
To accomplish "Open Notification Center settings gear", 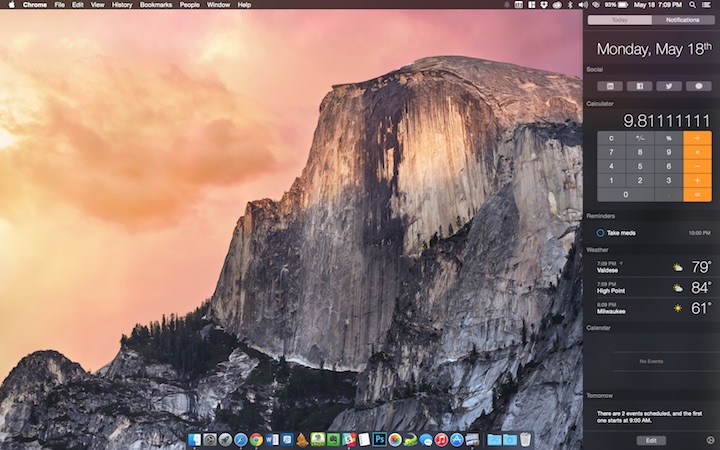I will [710, 440].
